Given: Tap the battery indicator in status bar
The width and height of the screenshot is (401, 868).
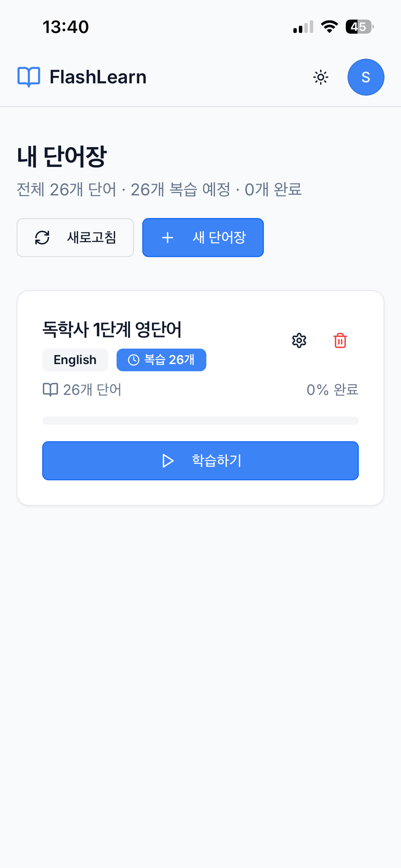Looking at the screenshot, I should click(359, 27).
